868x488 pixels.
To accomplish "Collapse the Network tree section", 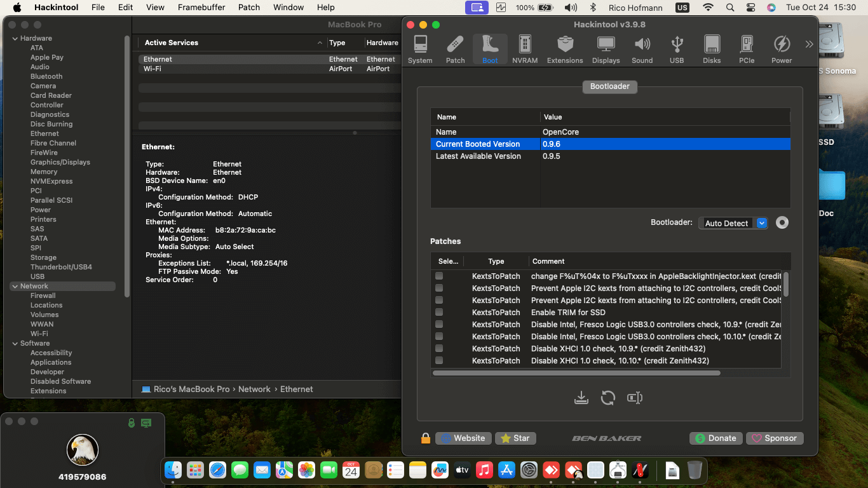I will 15,287.
